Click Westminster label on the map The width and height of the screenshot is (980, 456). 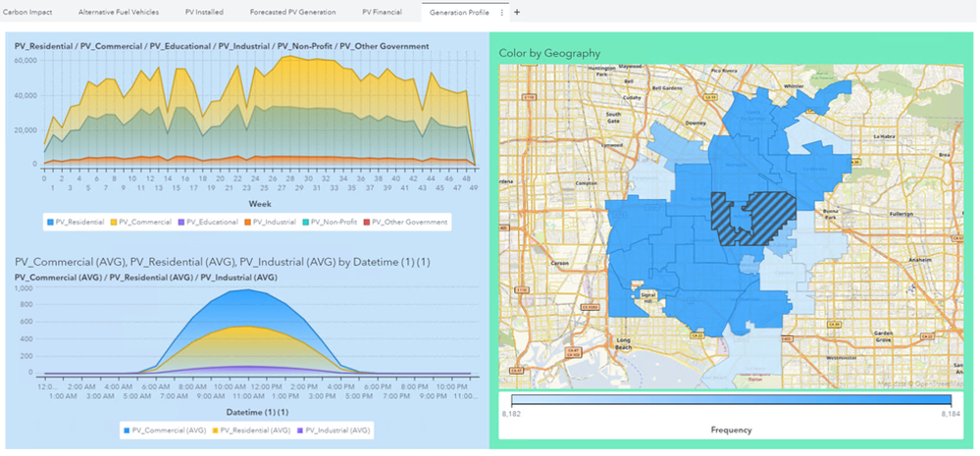tap(842, 358)
